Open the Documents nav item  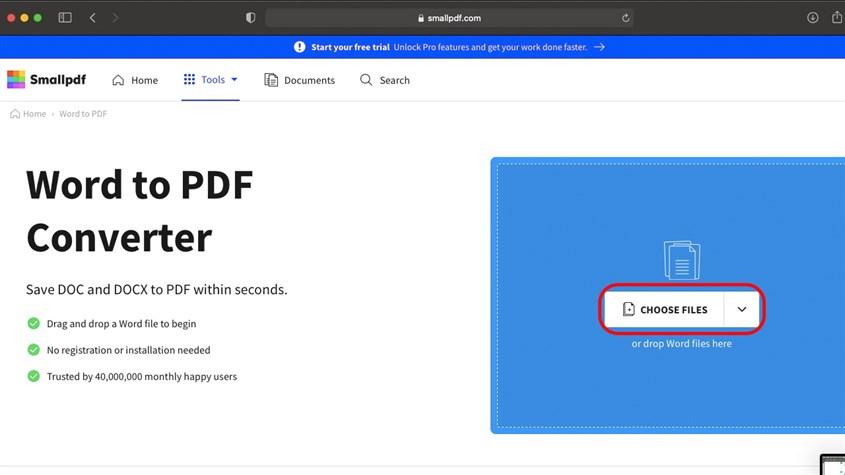(299, 80)
